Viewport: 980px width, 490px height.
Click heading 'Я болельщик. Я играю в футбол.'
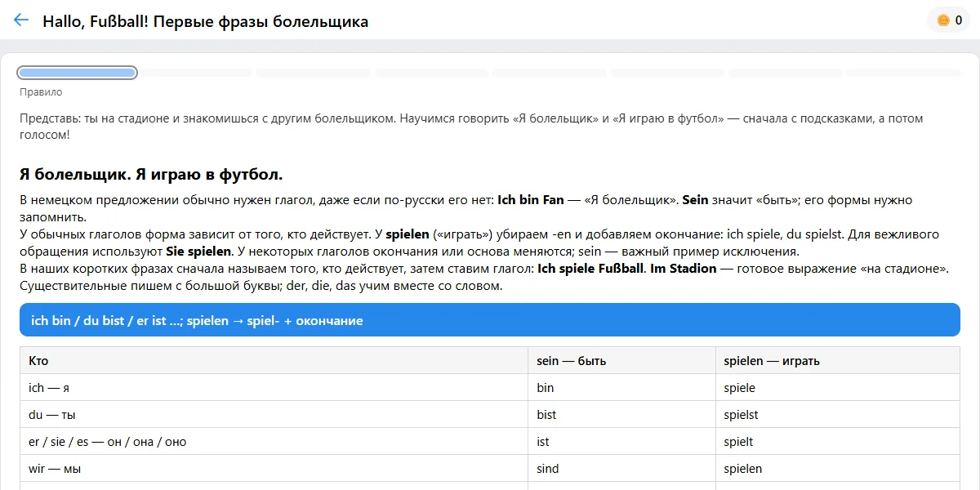click(151, 175)
